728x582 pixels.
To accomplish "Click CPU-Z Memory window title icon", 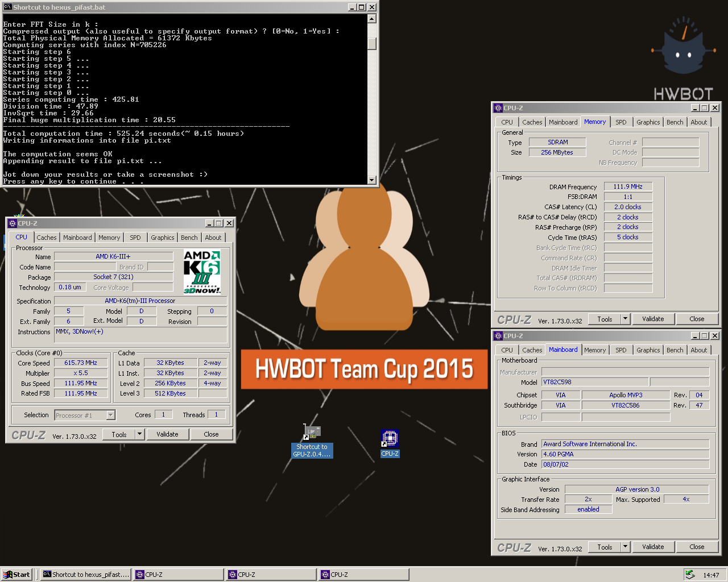I will pyautogui.click(x=498, y=108).
